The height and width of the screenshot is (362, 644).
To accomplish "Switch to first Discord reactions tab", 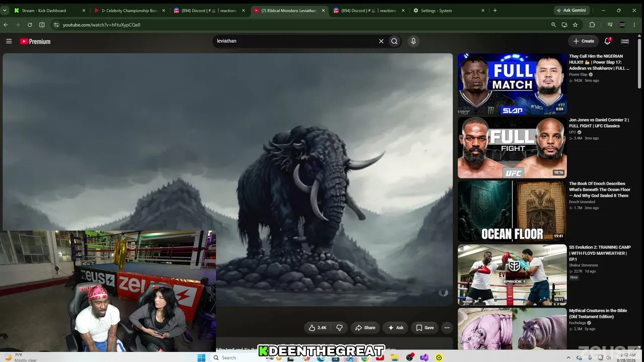I will click(x=209, y=10).
